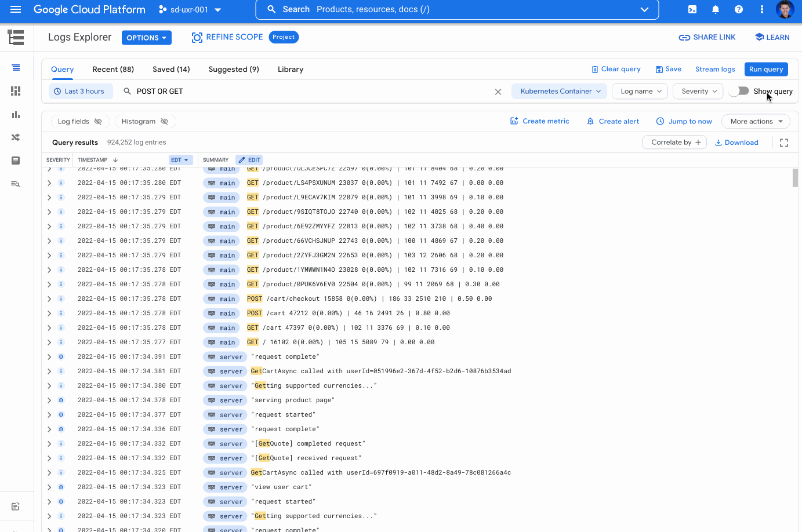This screenshot has height=532, width=802.
Task: Open the Log-based Metrics sidebar icon
Action: [16, 115]
